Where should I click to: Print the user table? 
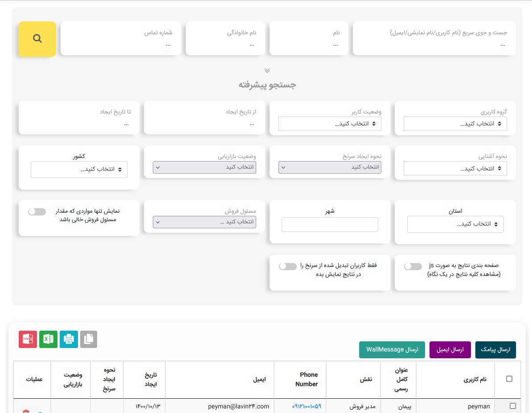point(69,340)
